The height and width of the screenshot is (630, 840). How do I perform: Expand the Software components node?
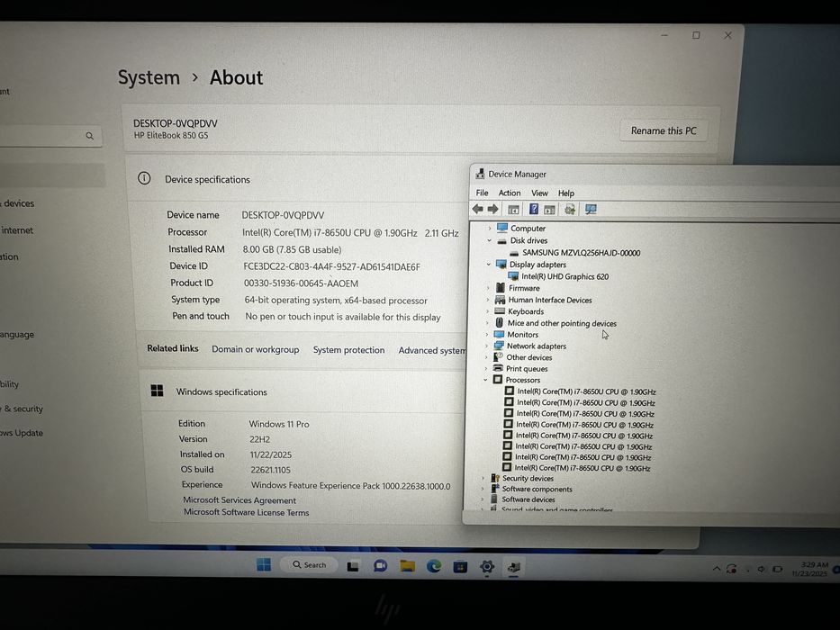pos(483,489)
